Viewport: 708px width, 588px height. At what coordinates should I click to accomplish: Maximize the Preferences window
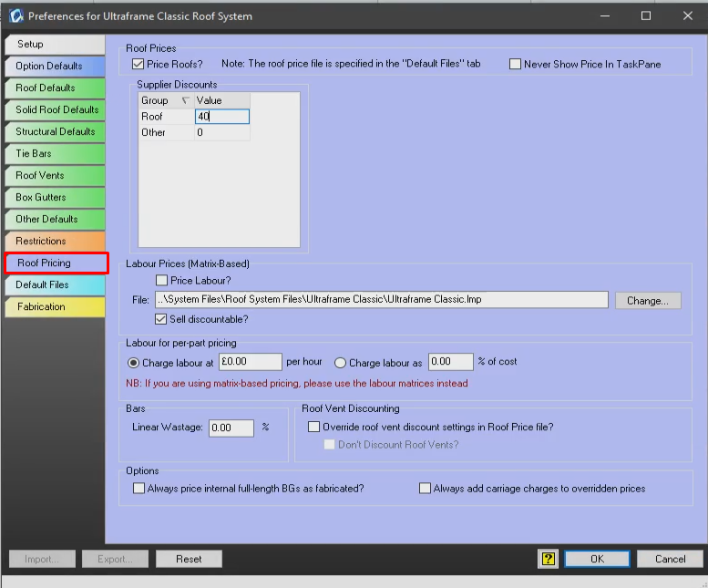click(x=646, y=15)
